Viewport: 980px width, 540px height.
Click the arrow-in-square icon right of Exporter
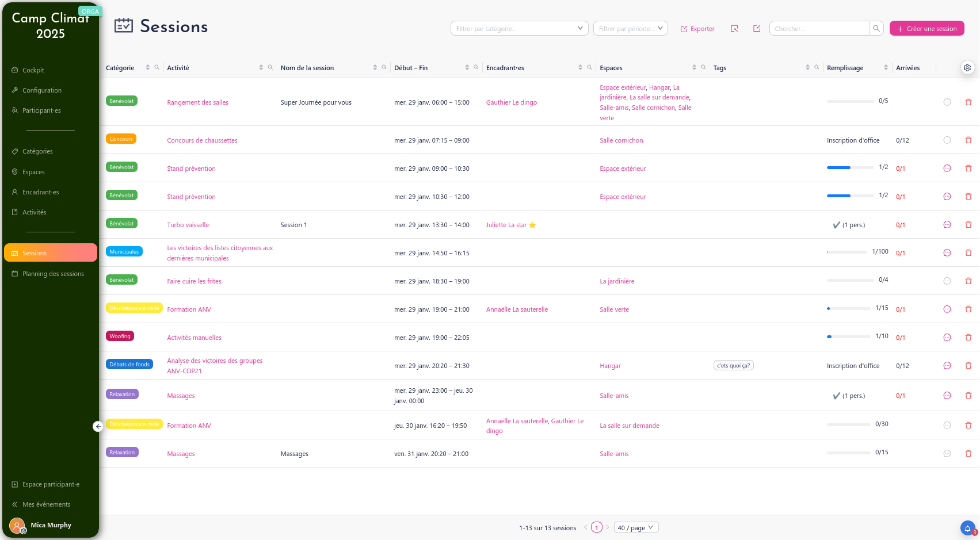[734, 29]
